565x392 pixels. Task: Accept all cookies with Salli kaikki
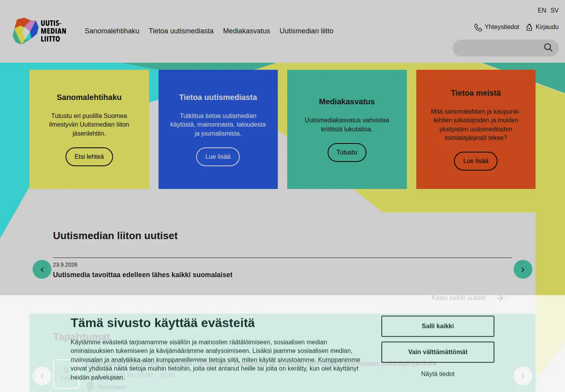[x=438, y=326]
